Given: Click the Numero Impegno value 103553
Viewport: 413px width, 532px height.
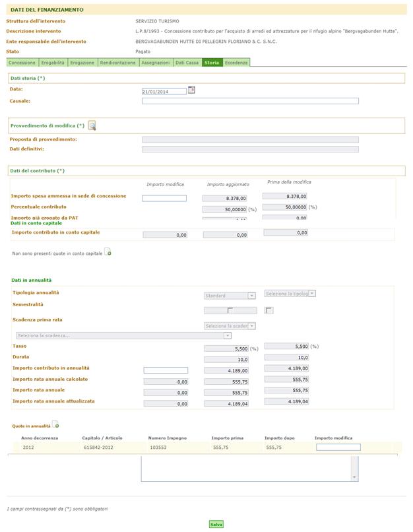Looking at the screenshot, I should click(158, 448).
